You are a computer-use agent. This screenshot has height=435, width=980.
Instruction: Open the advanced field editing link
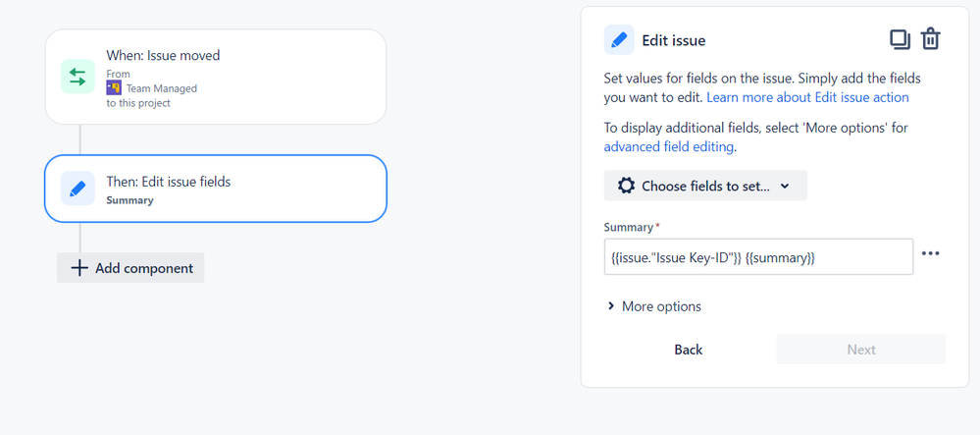(x=667, y=147)
